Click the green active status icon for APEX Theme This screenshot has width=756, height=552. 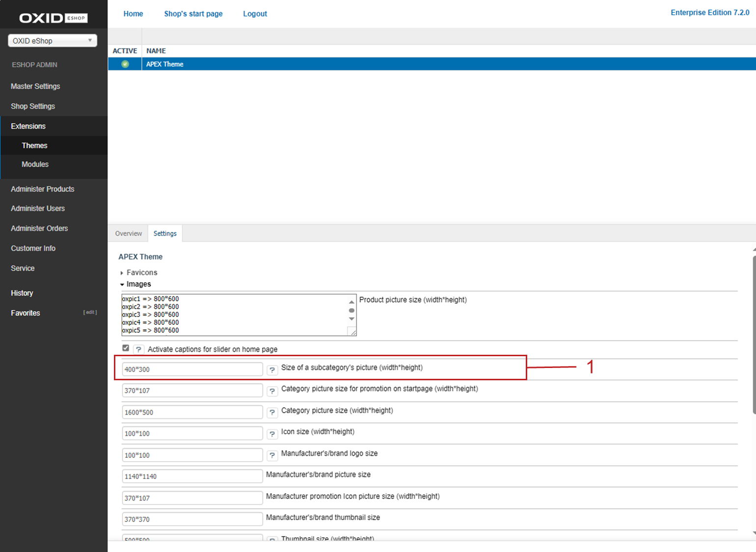pos(125,64)
